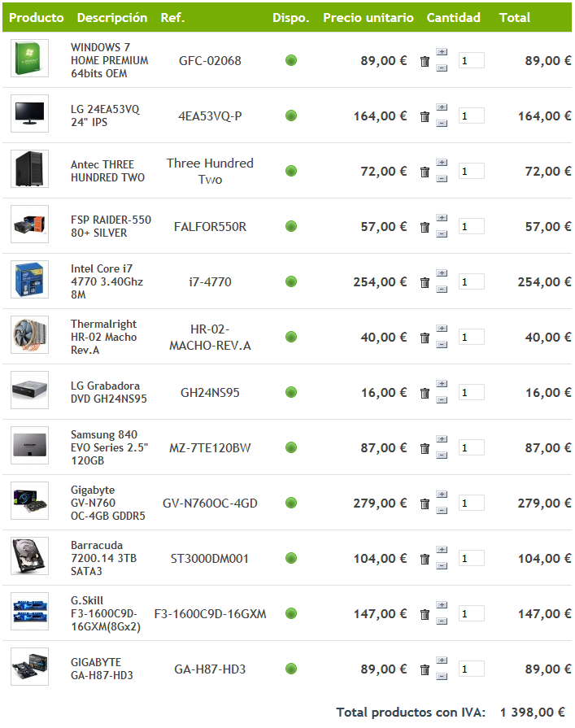The image size is (575, 728).
Task: Open the LG DVD burner thumbnail
Action: (x=30, y=390)
